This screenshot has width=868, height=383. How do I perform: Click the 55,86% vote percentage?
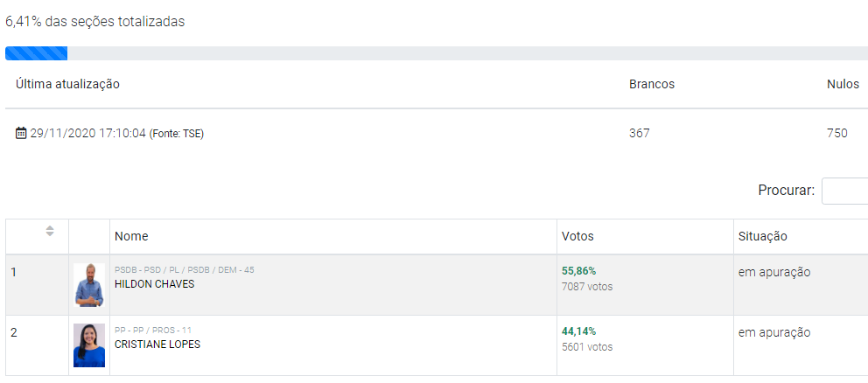point(578,271)
